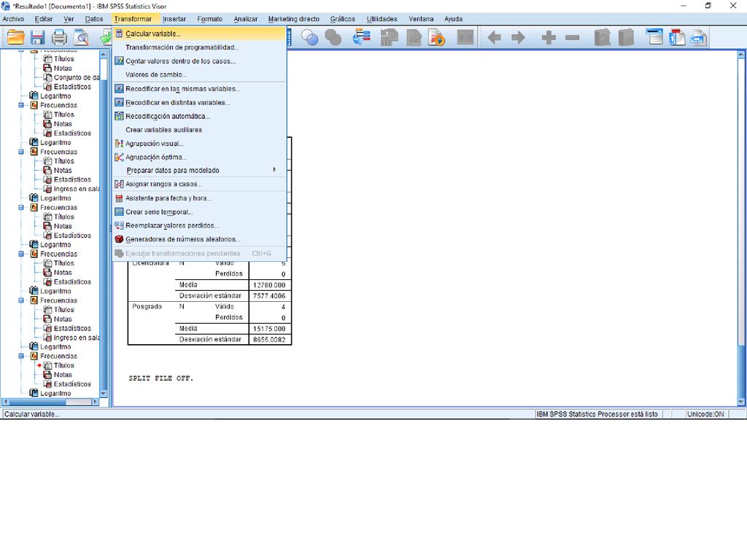Viewport: 747px width, 560px height.
Task: Select Asignar rangos a casos
Action: pyautogui.click(x=200, y=184)
